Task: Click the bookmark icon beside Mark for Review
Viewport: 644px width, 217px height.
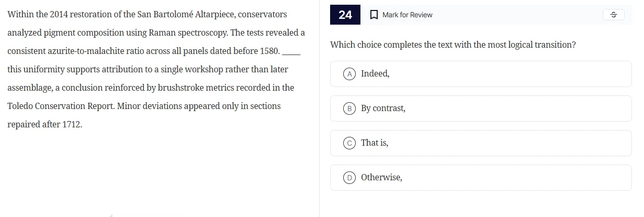Action: 374,15
